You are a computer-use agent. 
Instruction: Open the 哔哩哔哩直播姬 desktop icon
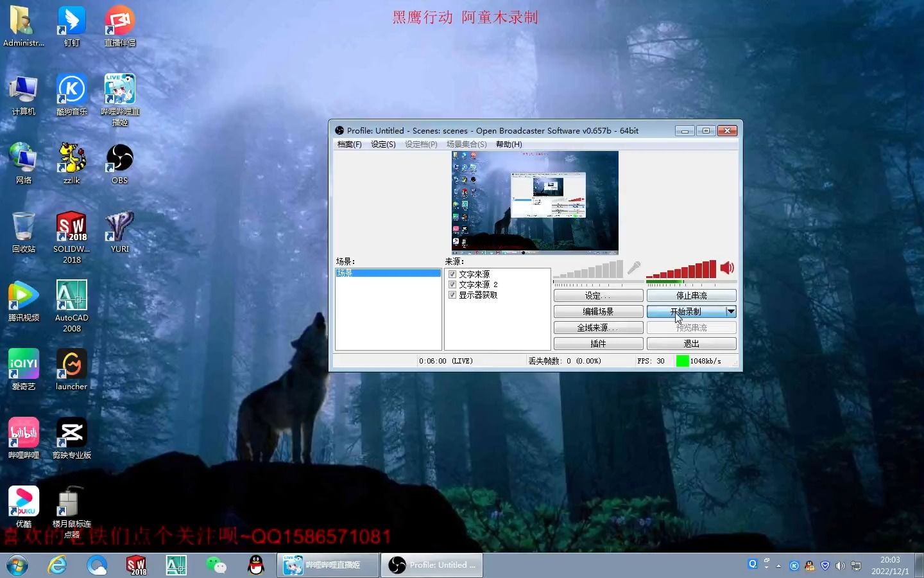tap(119, 100)
